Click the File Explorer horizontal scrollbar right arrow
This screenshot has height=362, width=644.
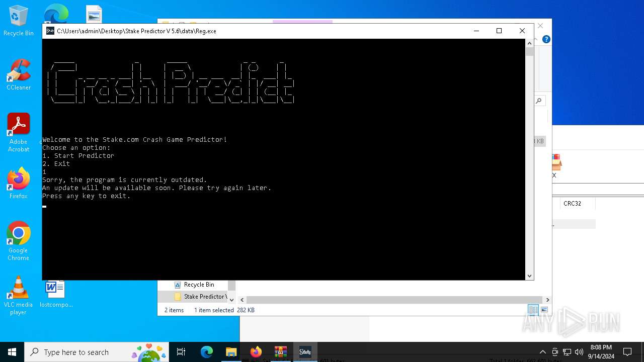coord(547,300)
